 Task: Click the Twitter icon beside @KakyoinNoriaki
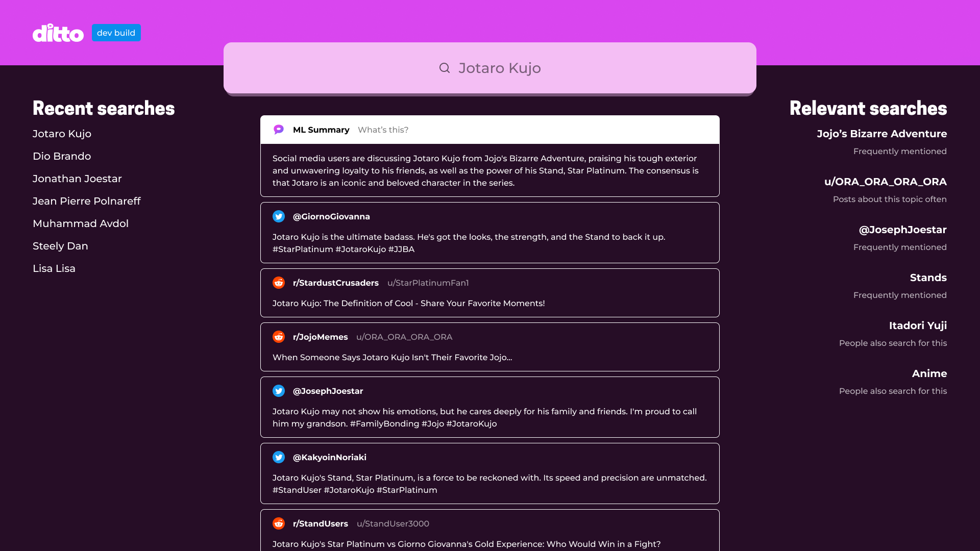[279, 457]
